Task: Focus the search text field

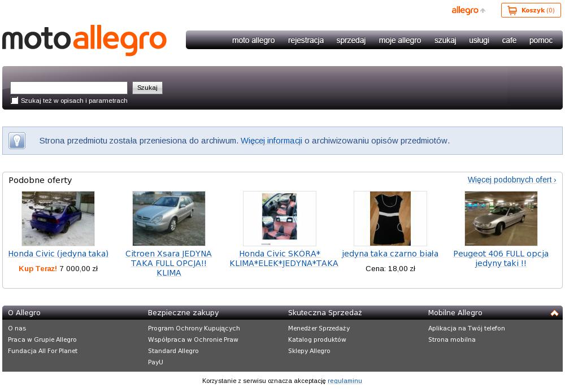Action: click(x=69, y=88)
